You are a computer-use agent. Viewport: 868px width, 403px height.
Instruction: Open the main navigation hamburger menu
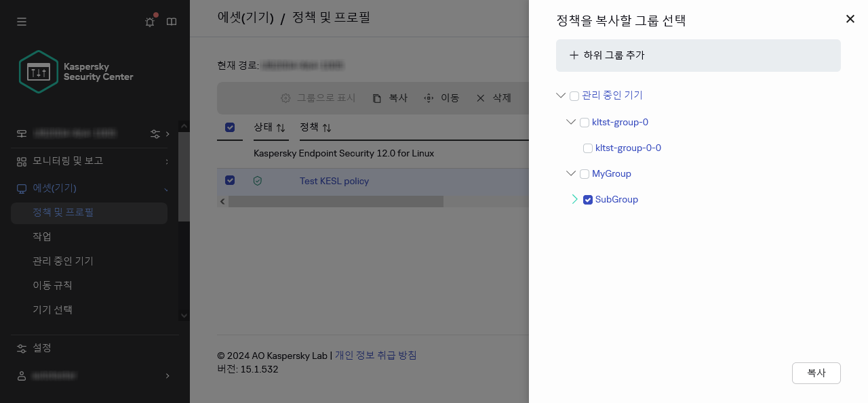point(22,22)
